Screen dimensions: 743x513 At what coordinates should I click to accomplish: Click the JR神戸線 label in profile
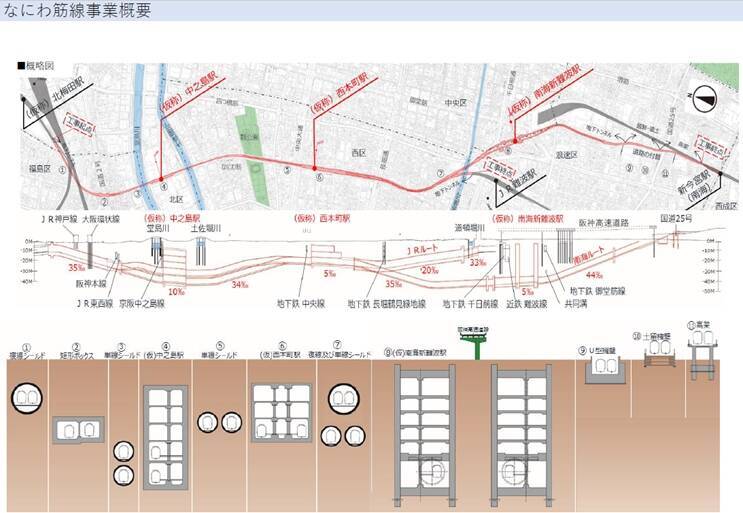[x=59, y=219]
